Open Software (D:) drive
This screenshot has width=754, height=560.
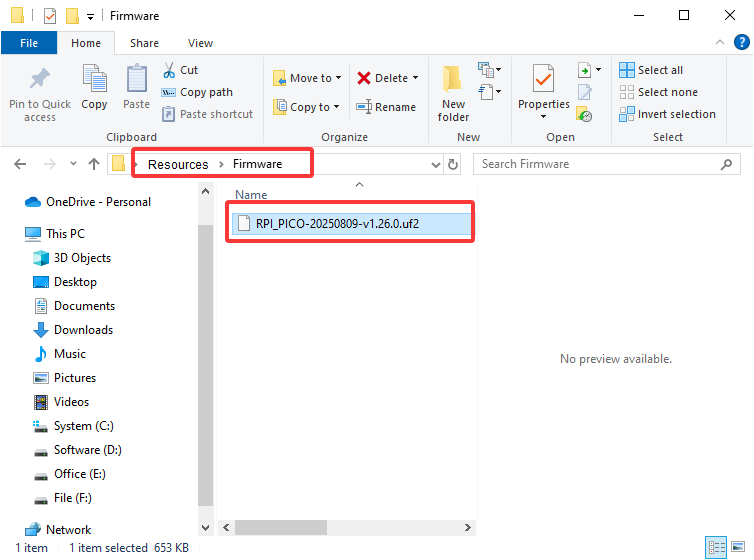click(x=77, y=450)
